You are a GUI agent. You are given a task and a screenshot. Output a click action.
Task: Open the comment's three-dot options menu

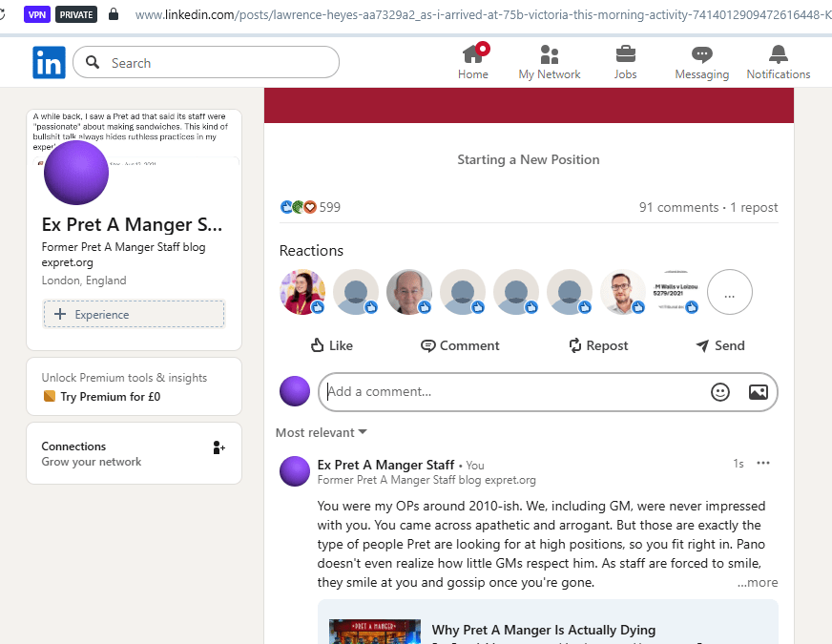pos(762,464)
